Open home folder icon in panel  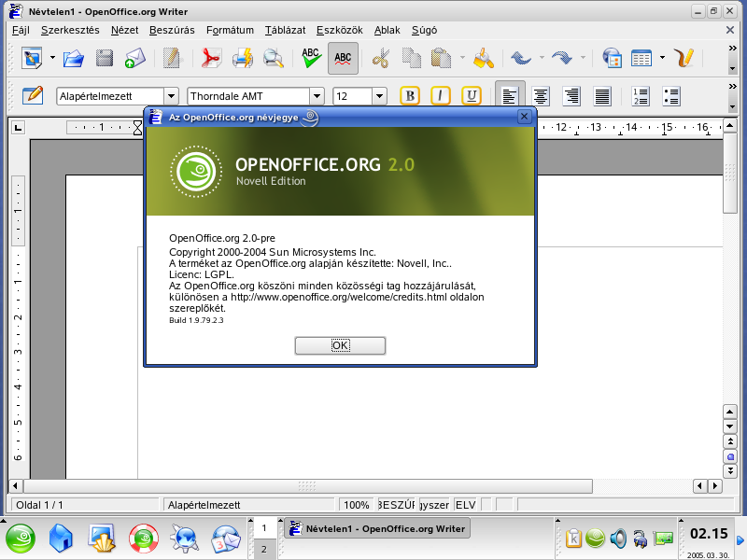pyautogui.click(x=61, y=539)
